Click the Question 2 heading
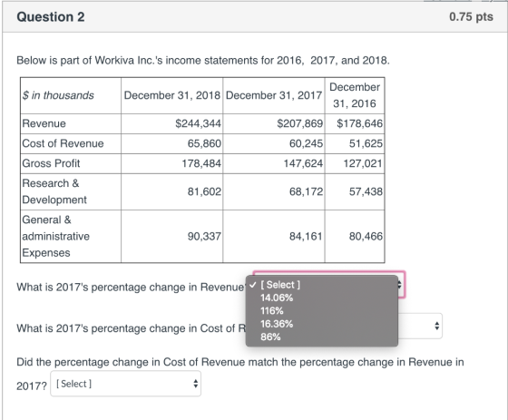This screenshot has height=420, width=508. [x=51, y=17]
